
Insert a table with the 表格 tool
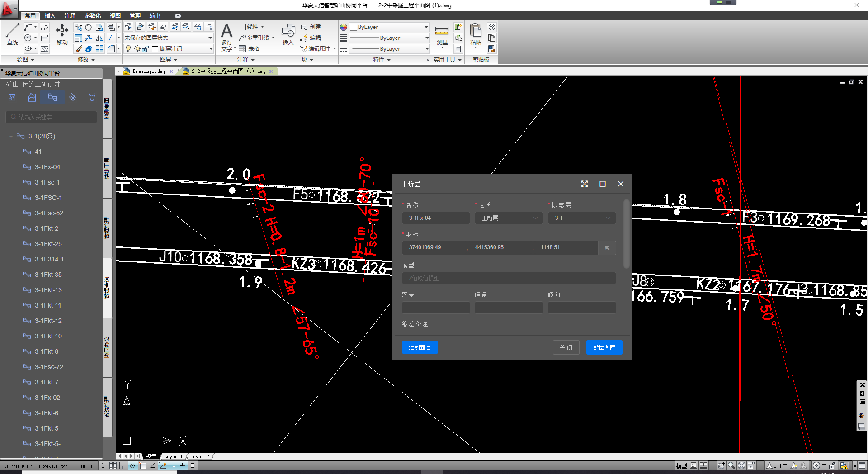249,49
